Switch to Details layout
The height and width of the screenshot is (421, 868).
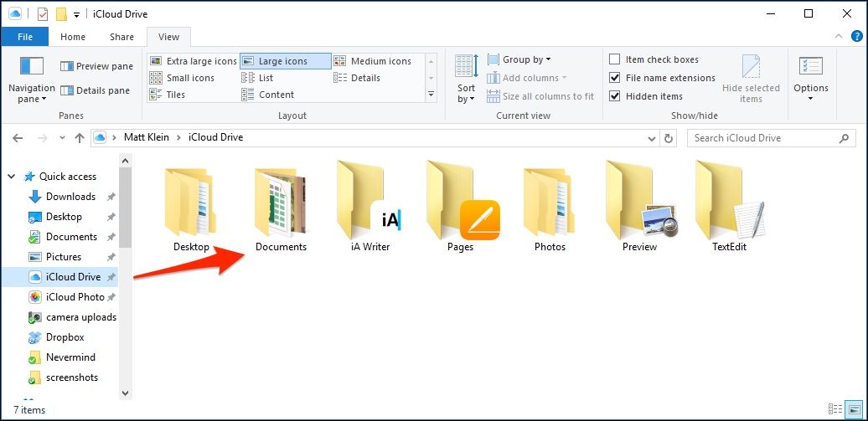(x=357, y=78)
